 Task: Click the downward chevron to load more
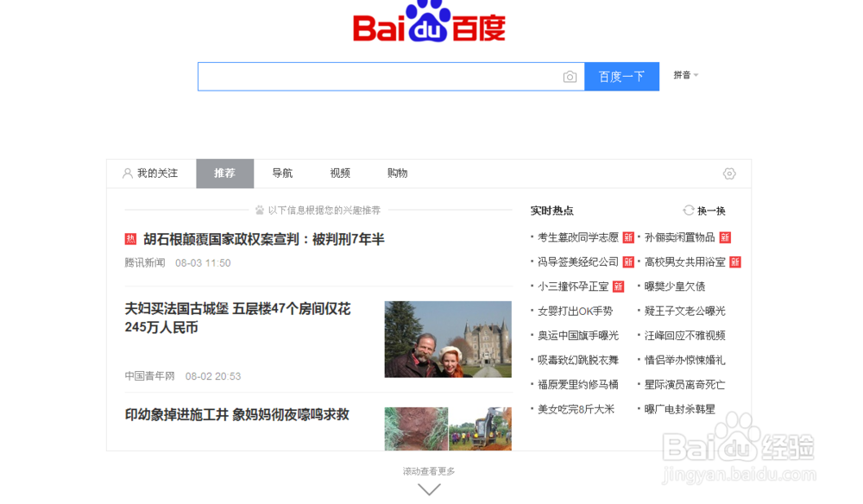[429, 488]
